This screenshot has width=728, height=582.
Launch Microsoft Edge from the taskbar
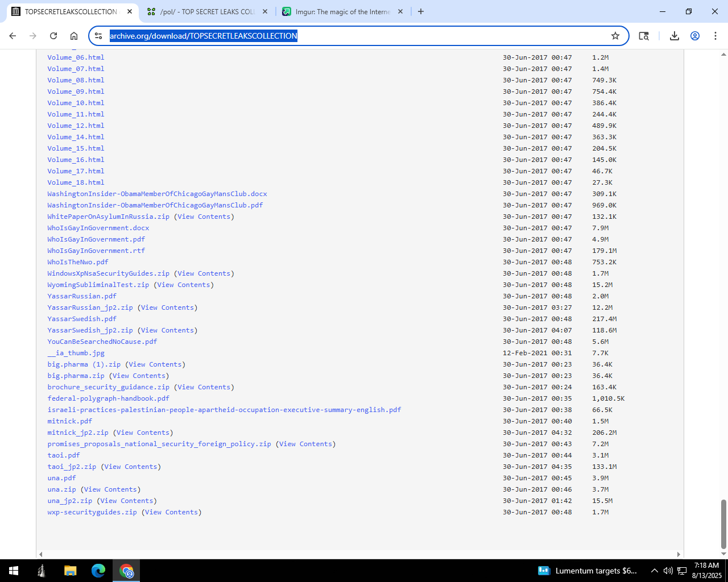pos(98,571)
